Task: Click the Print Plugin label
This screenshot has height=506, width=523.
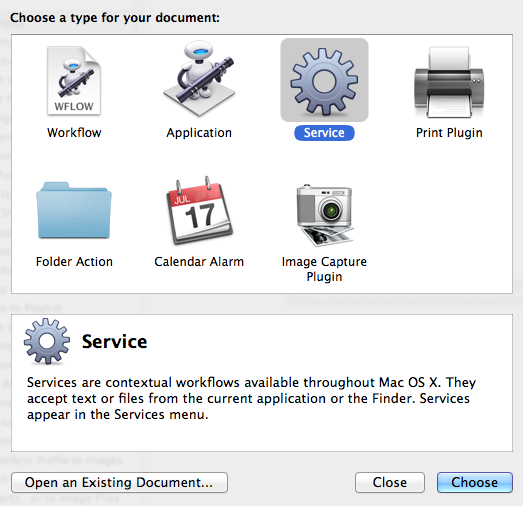Action: tap(449, 133)
